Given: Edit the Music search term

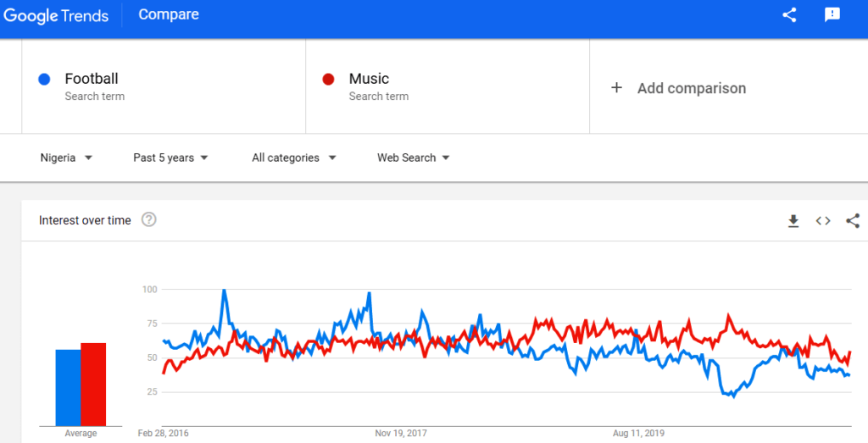Looking at the screenshot, I should 369,79.
